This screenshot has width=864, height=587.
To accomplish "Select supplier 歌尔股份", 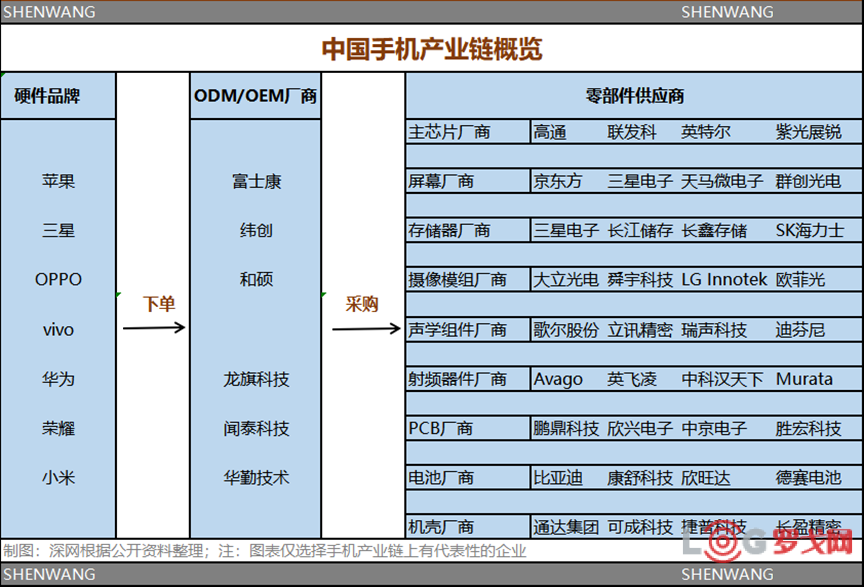I will pyautogui.click(x=566, y=330).
